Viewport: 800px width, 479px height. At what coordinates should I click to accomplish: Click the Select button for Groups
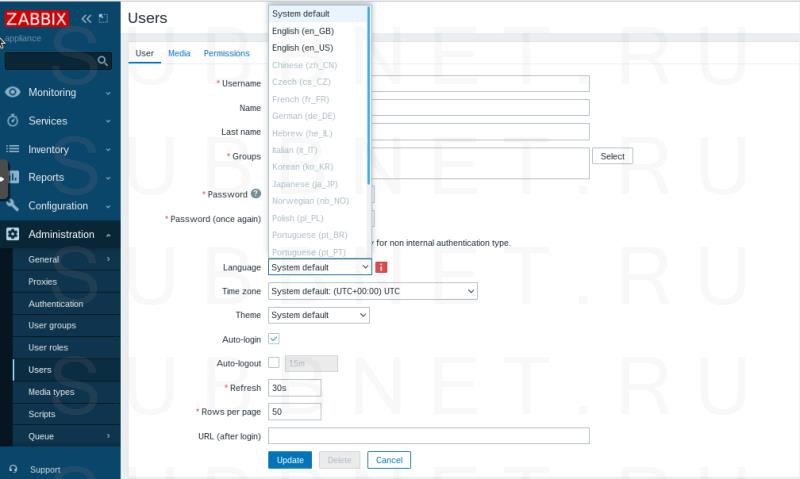(612, 156)
